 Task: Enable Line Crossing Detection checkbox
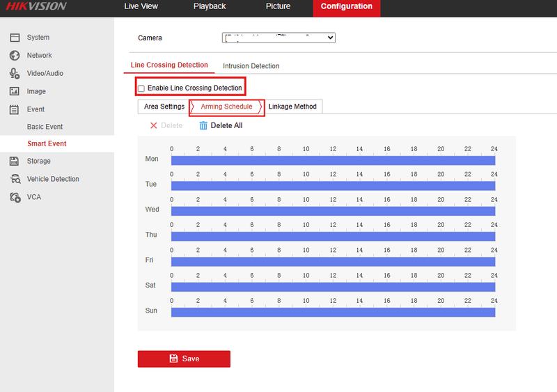[141, 88]
